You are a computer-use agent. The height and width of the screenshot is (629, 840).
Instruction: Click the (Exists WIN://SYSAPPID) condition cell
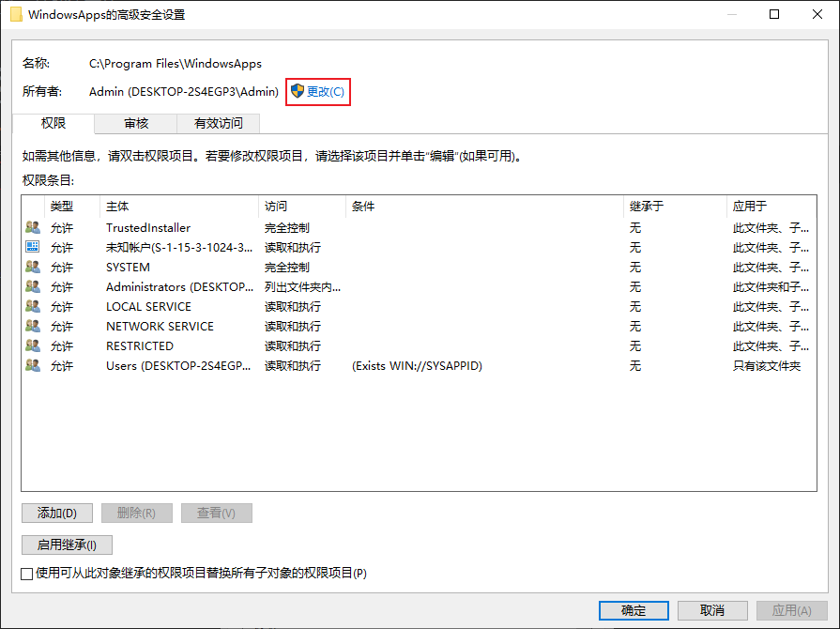coord(417,366)
